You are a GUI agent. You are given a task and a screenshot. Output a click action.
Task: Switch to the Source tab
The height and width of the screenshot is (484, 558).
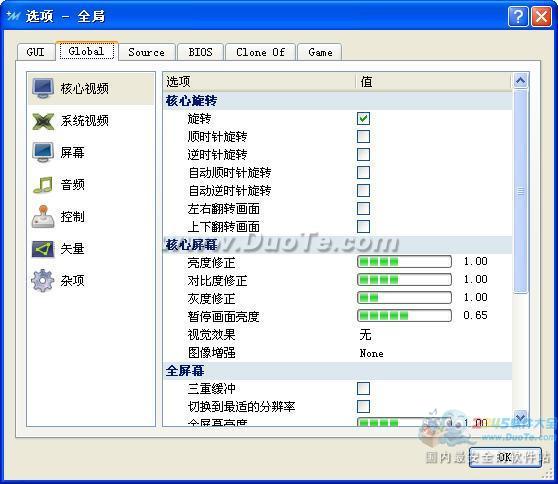[147, 52]
